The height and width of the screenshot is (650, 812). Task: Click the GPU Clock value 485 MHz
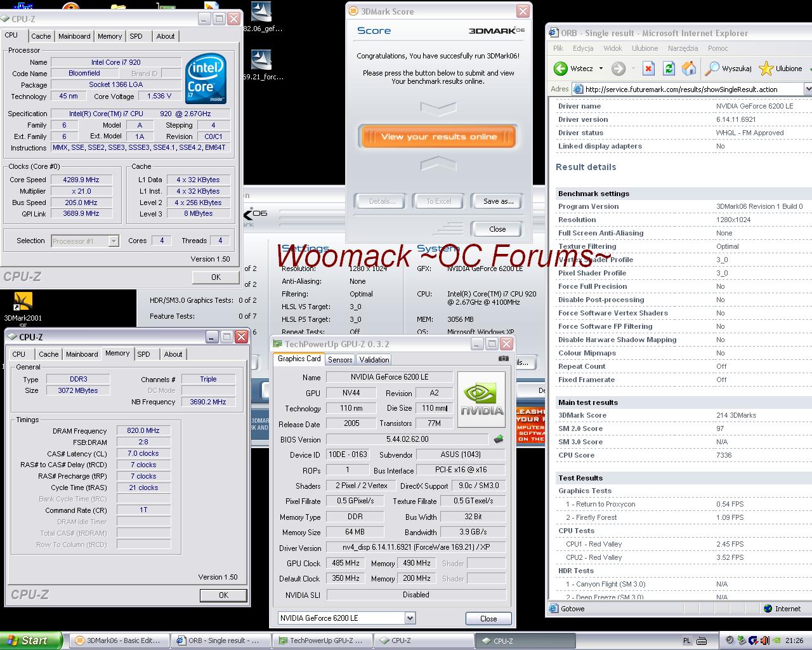point(345,563)
